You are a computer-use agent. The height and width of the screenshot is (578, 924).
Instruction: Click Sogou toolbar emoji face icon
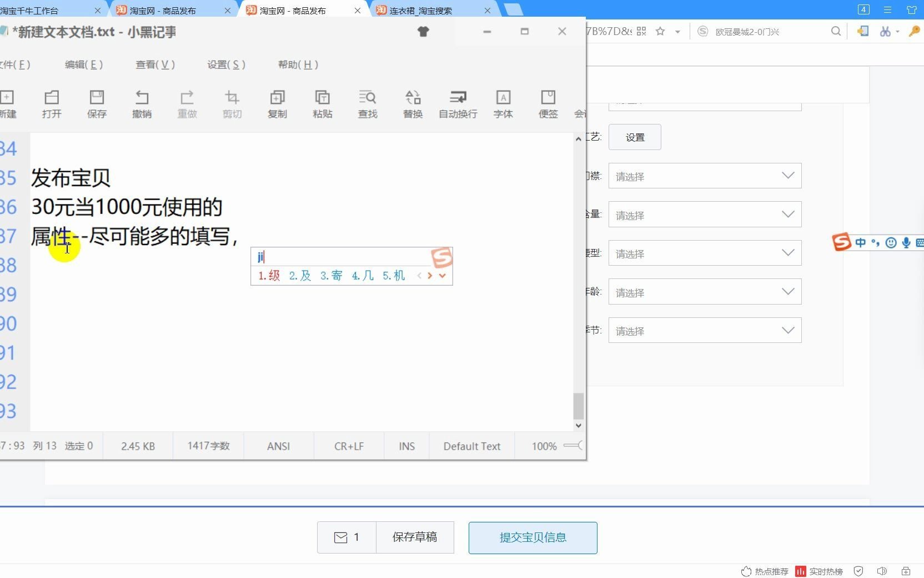point(891,243)
